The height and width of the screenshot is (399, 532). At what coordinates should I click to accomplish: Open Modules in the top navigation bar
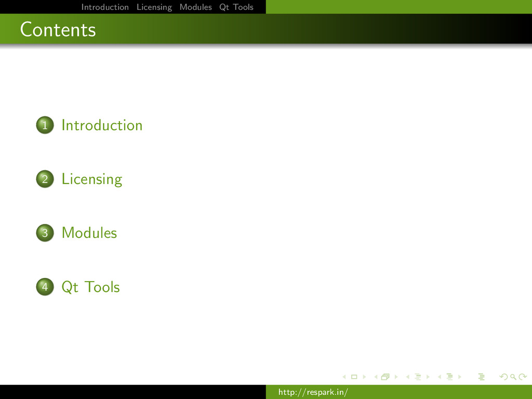pyautogui.click(x=196, y=7)
